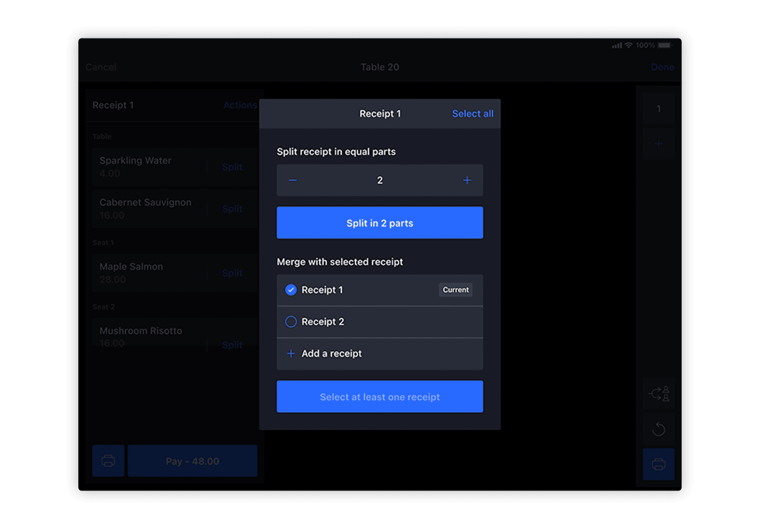Click Split in 2 parts button
Image resolution: width=760 pixels, height=532 pixels.
380,223
